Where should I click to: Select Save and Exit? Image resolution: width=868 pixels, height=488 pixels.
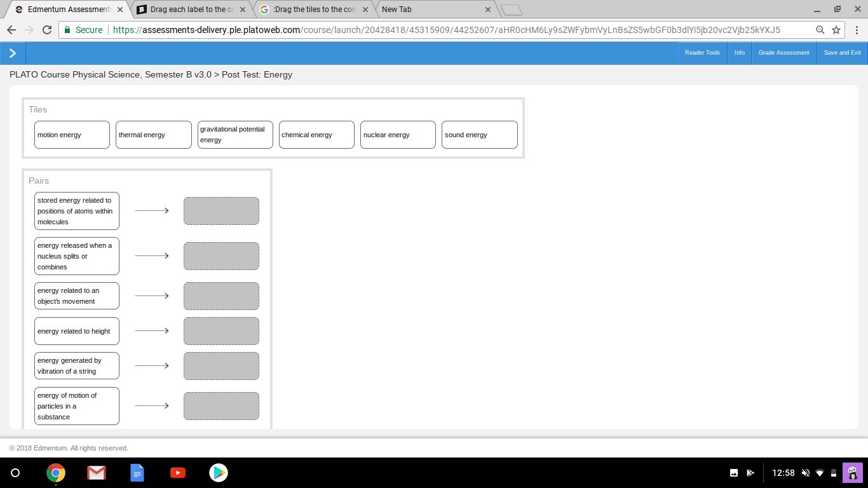pyautogui.click(x=843, y=53)
